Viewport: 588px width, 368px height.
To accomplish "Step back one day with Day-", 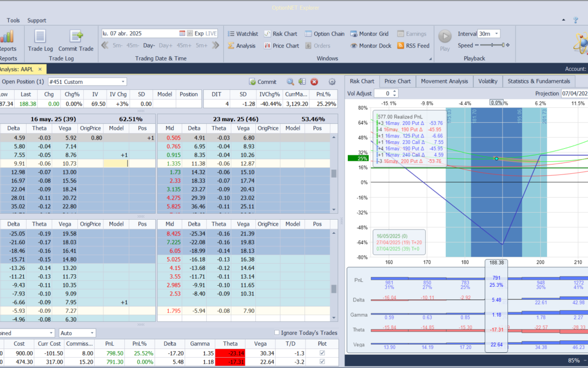I will pyautogui.click(x=149, y=45).
